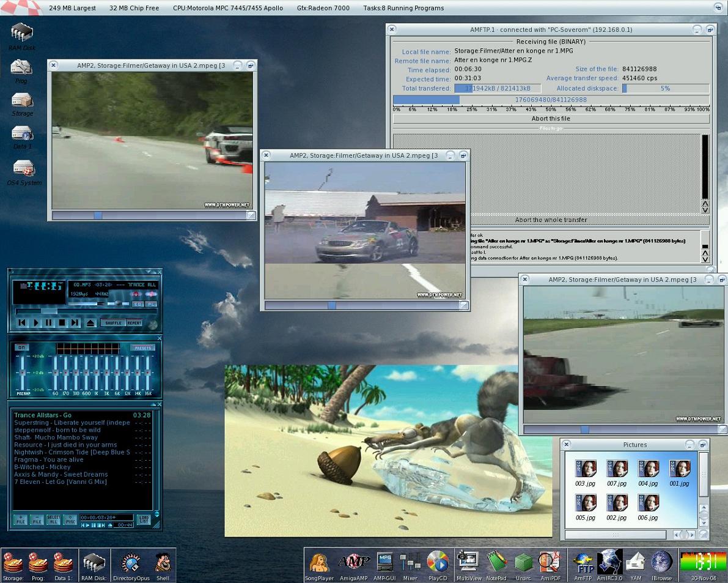Launch AmFTP from the dock
Viewport: 728px width, 583px height.
click(x=583, y=563)
